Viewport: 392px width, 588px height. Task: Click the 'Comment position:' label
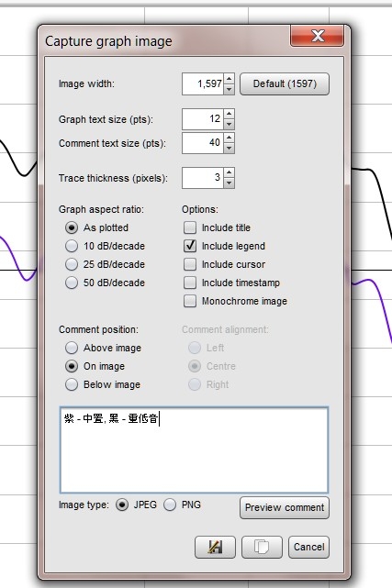pyautogui.click(x=98, y=329)
